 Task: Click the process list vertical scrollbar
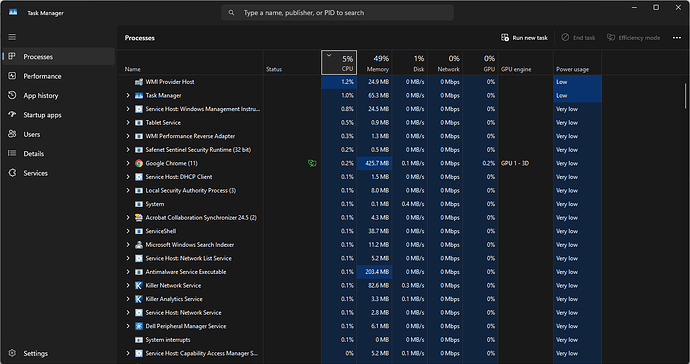(685, 96)
